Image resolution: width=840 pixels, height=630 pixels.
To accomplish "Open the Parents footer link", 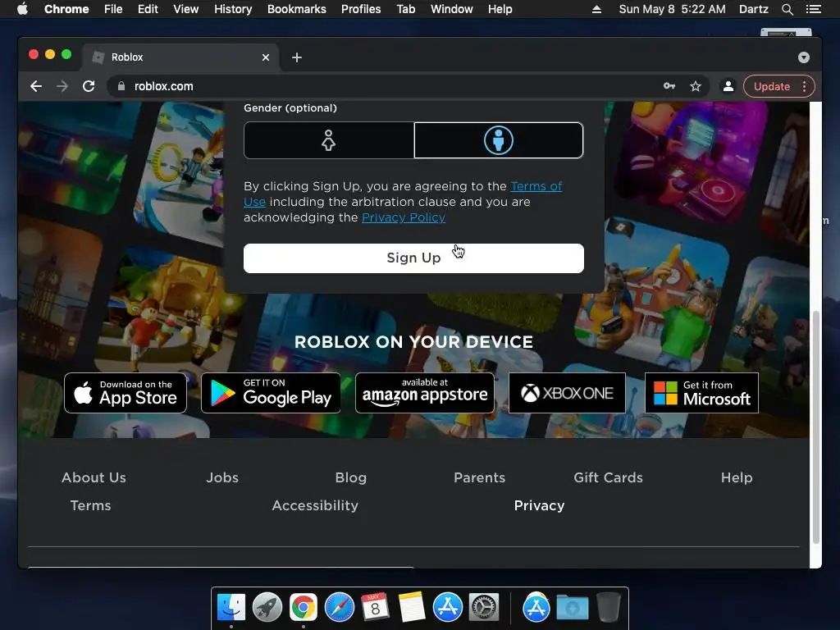I will pyautogui.click(x=479, y=477).
